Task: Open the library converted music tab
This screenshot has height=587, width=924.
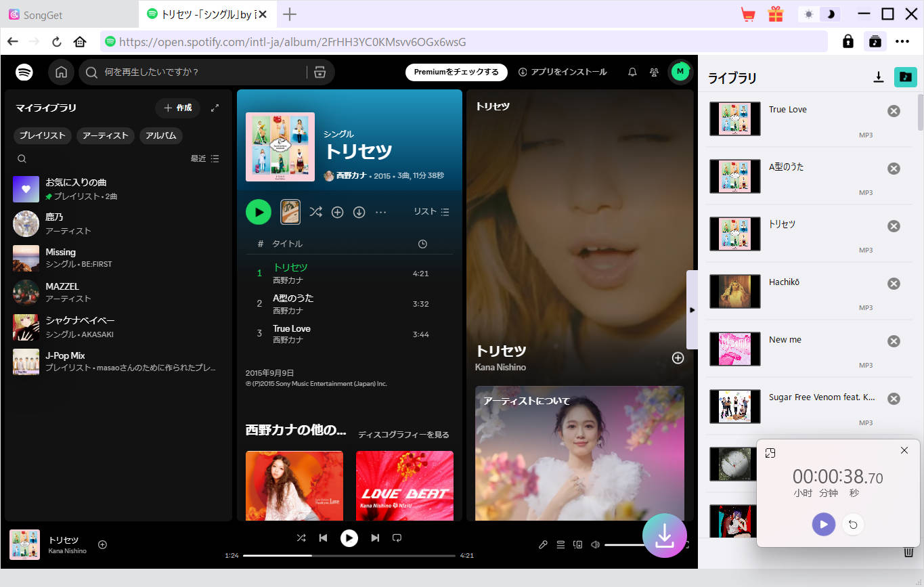Action: pyautogui.click(x=906, y=77)
